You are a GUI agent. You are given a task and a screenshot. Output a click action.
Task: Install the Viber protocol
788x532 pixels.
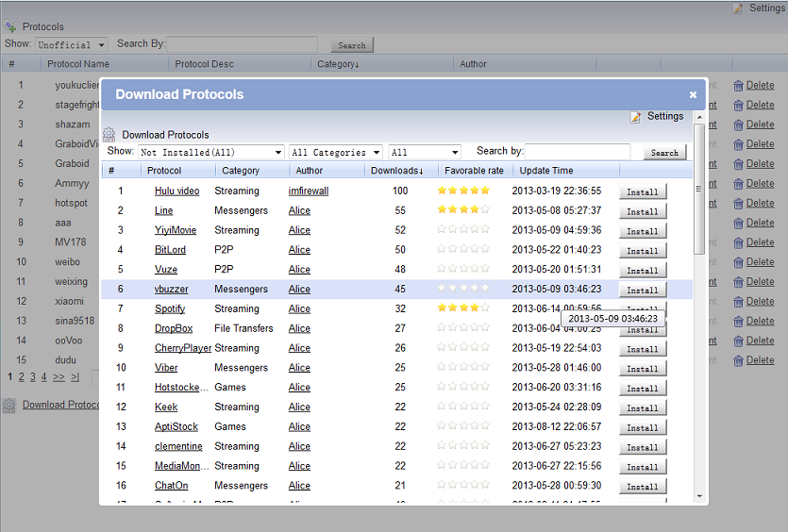[643, 369]
